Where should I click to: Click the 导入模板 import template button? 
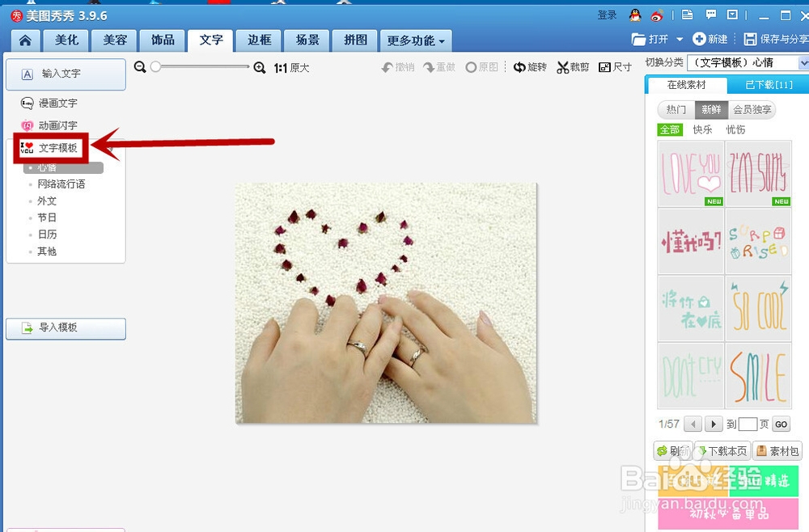(x=66, y=328)
